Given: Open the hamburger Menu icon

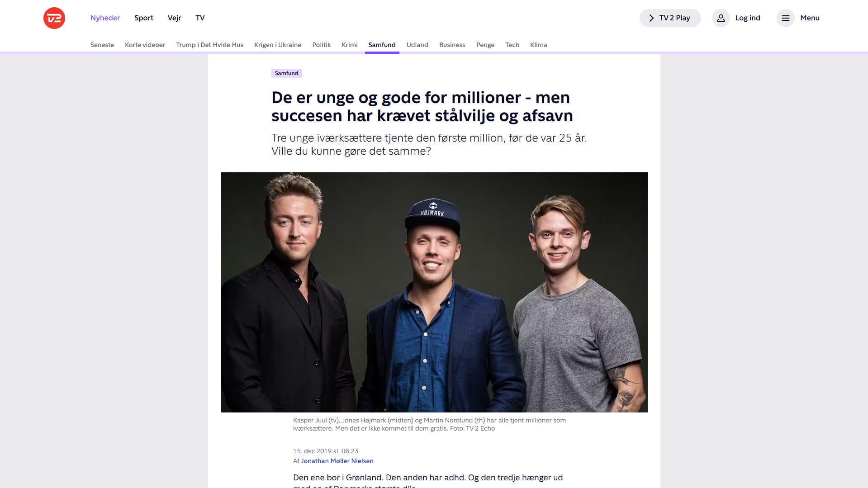Looking at the screenshot, I should [785, 18].
